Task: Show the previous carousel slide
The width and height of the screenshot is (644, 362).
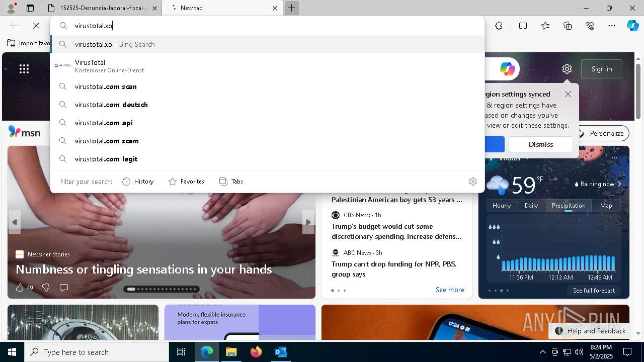Action: click(x=15, y=222)
